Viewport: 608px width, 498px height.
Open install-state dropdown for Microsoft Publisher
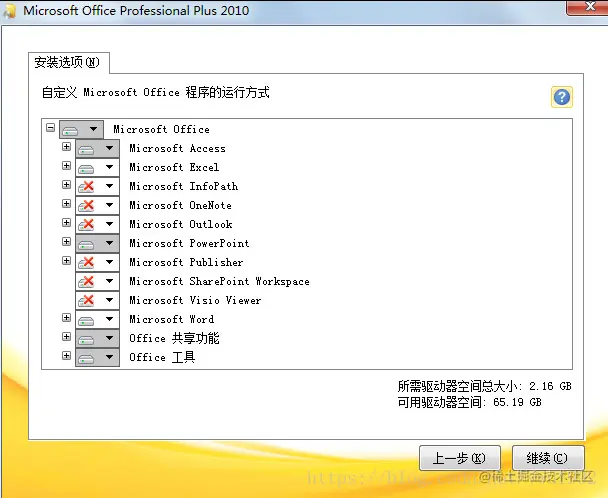point(97,262)
